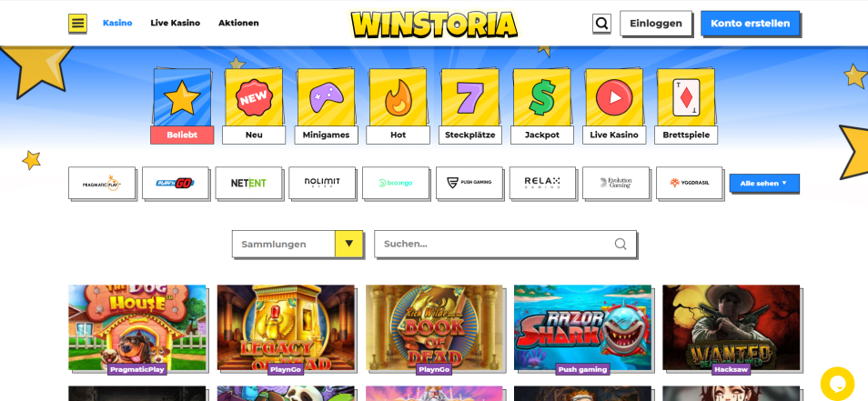Open the hamburger menu icon
This screenshot has width=868, height=401.
click(77, 24)
